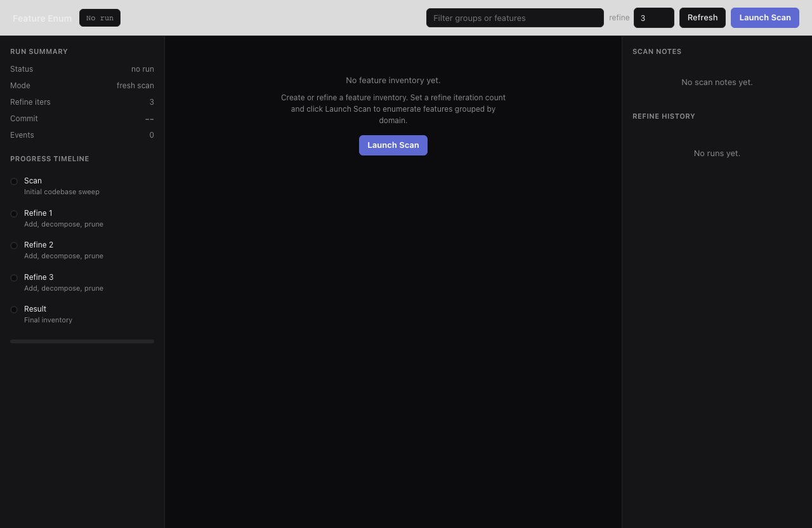Click the No run status badge
The width and height of the screenshot is (812, 528).
point(100,18)
